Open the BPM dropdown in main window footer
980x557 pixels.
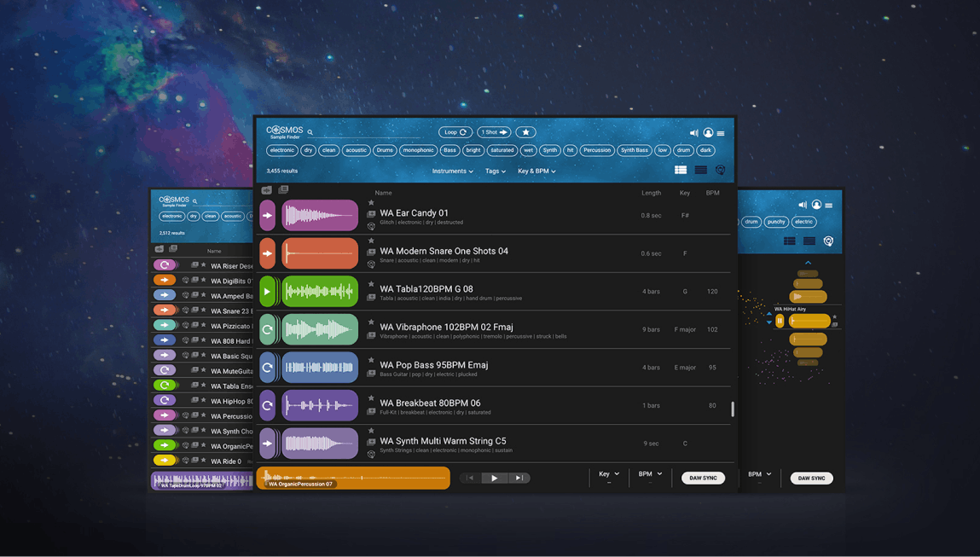[x=650, y=474]
